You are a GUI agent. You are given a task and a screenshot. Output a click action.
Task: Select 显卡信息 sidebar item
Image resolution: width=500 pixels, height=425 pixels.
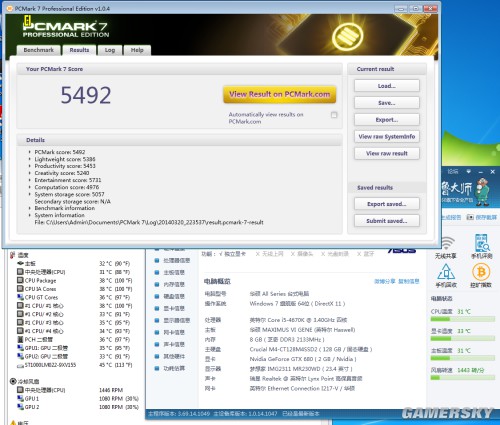coord(170,309)
